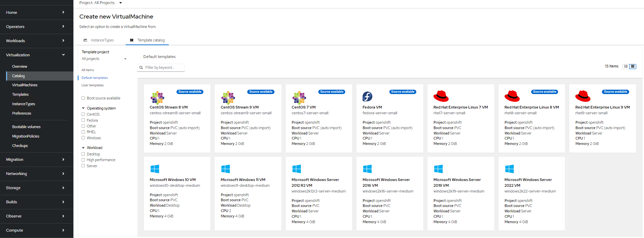Check the High performance workload filter

pyautogui.click(x=83, y=160)
